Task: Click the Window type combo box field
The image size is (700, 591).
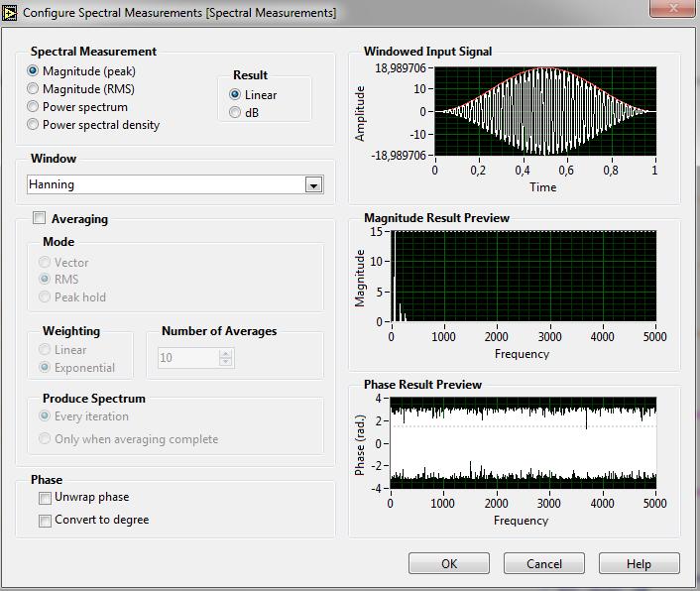Action: click(x=175, y=184)
